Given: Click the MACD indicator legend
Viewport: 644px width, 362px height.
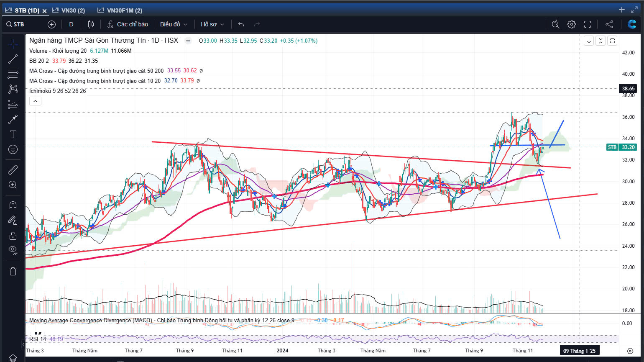Looking at the screenshot, I should [162, 321].
